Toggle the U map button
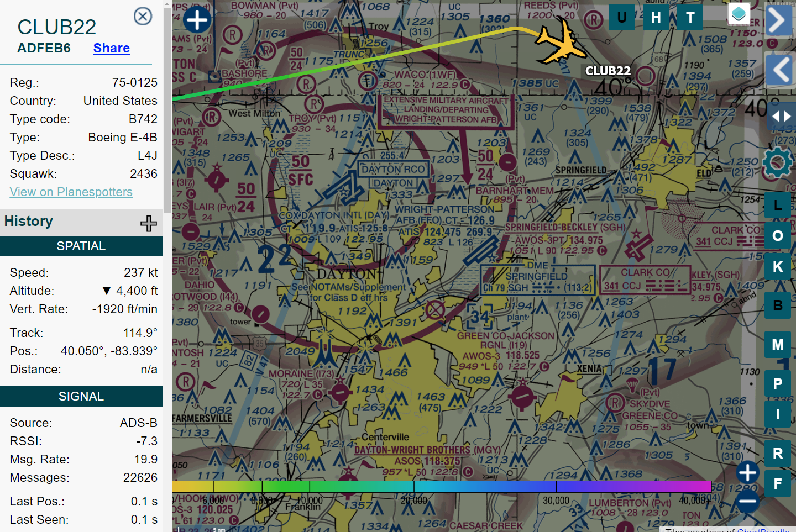This screenshot has height=532, width=796. 622,17
